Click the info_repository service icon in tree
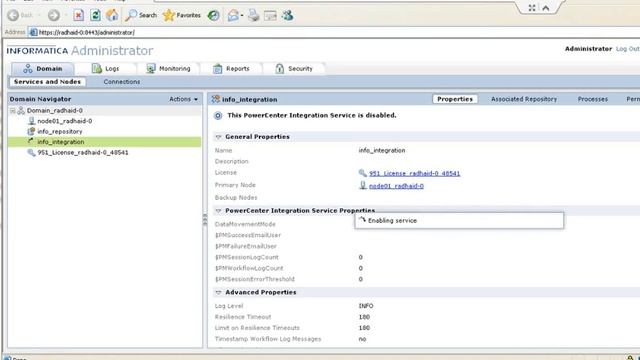Screen dimensions: 640x360 click(31, 131)
